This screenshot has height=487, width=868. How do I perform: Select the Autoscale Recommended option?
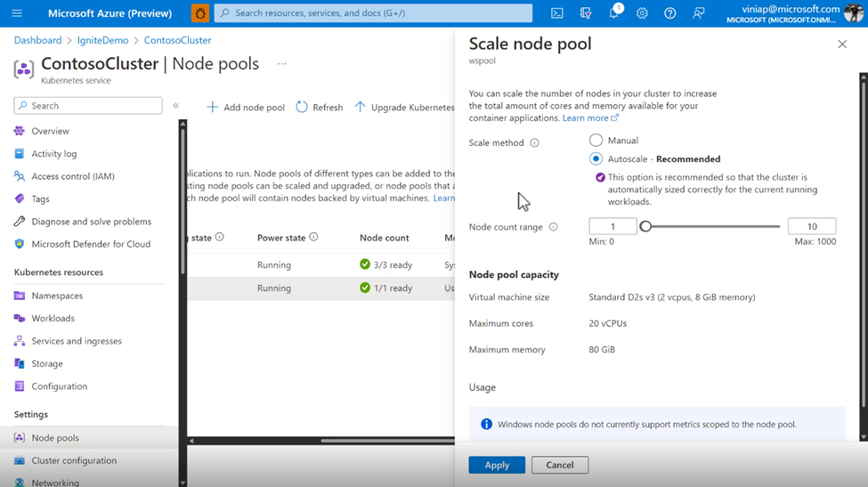tap(596, 158)
